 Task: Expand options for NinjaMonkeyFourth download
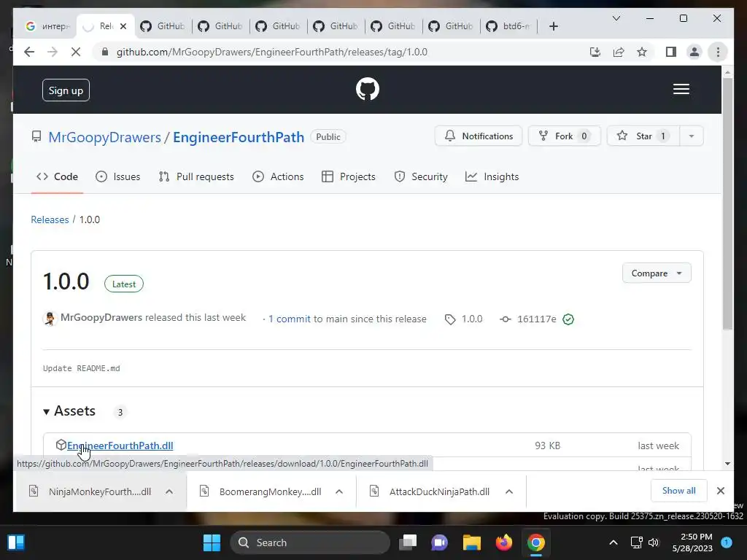(169, 491)
